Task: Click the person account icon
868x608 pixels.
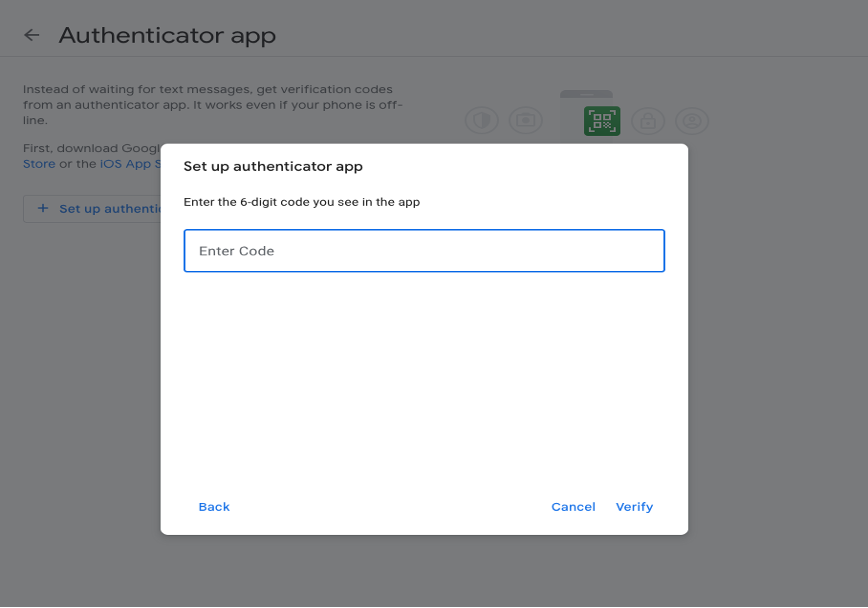Action: tap(691, 121)
